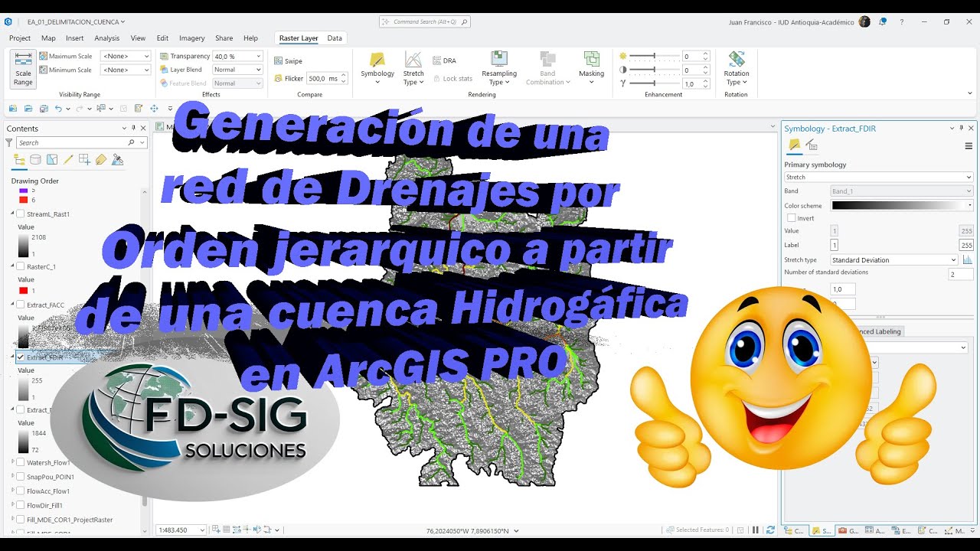Select List By Data Source icon
The image size is (980, 551).
35,160
